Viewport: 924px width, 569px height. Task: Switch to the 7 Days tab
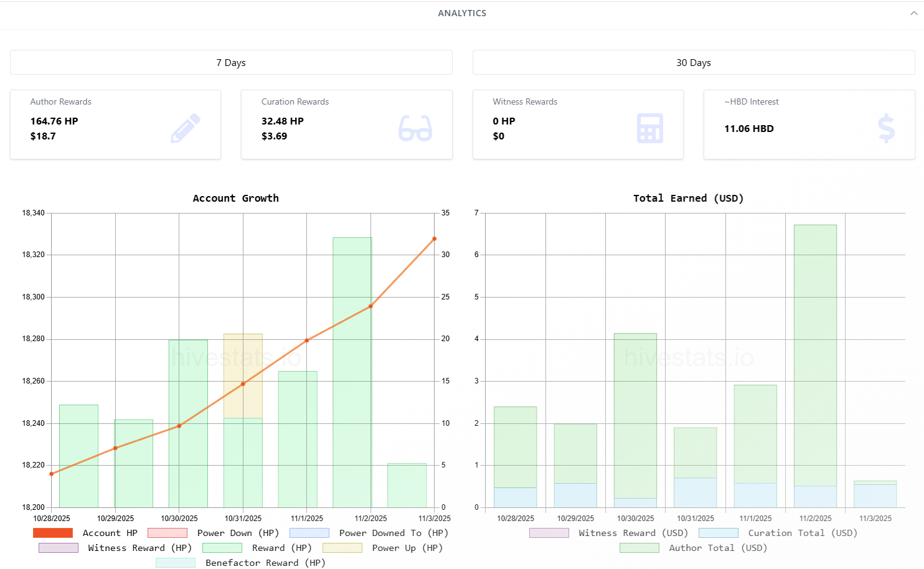(231, 63)
